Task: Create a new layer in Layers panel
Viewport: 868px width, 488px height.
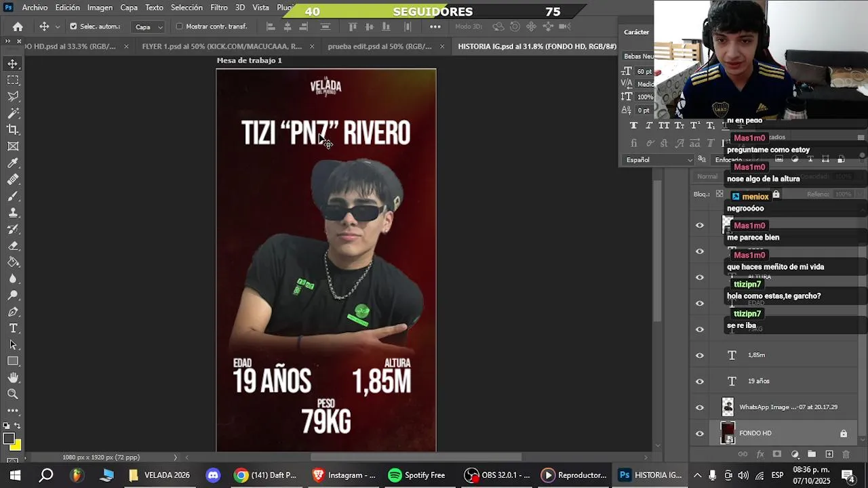Action: pos(829,454)
